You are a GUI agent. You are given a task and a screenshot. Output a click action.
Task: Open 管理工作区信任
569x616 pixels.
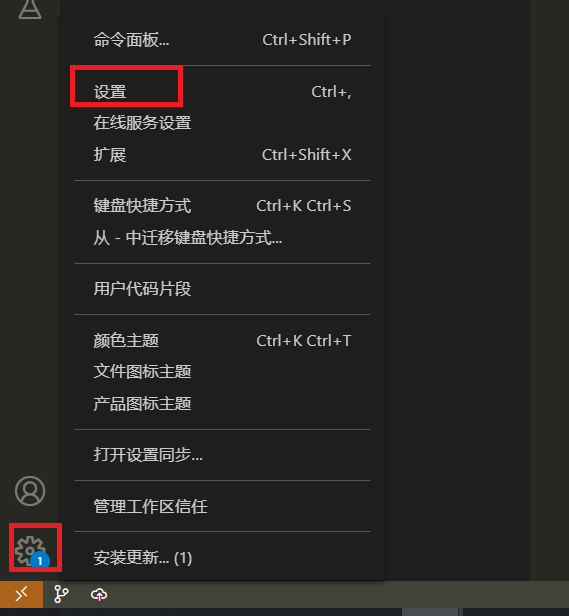point(222,506)
